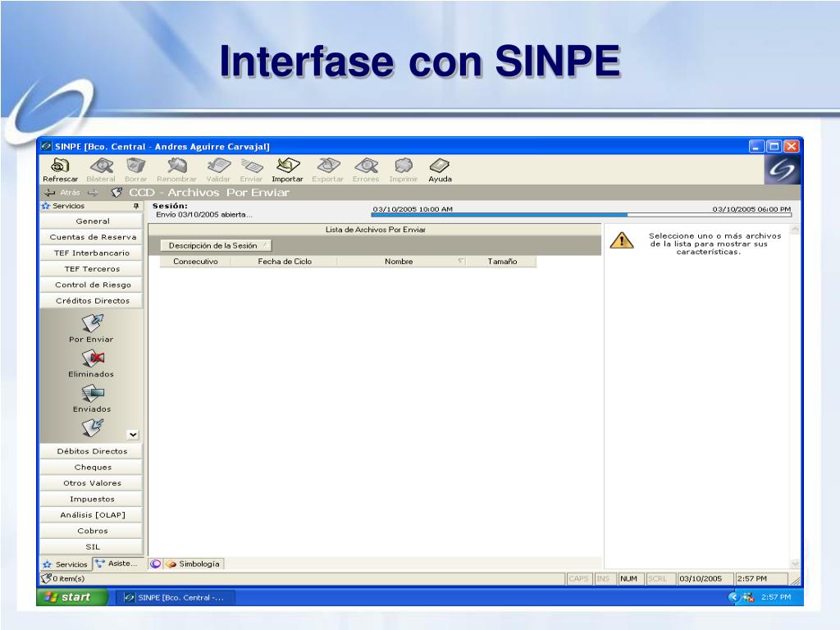Open the Cuentas de Reserva section
Viewport: 840px width, 630px height.
(92, 237)
